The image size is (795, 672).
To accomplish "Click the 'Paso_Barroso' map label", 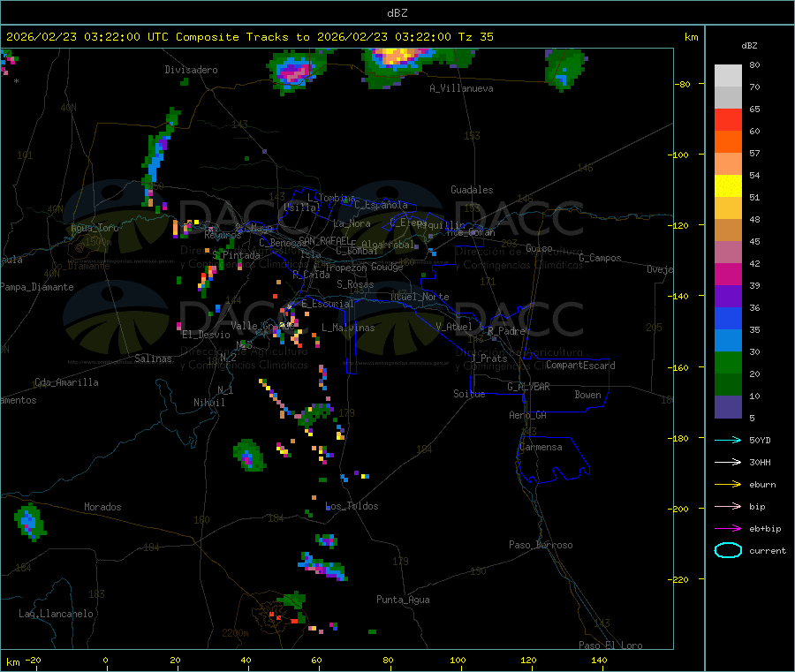I will [541, 545].
